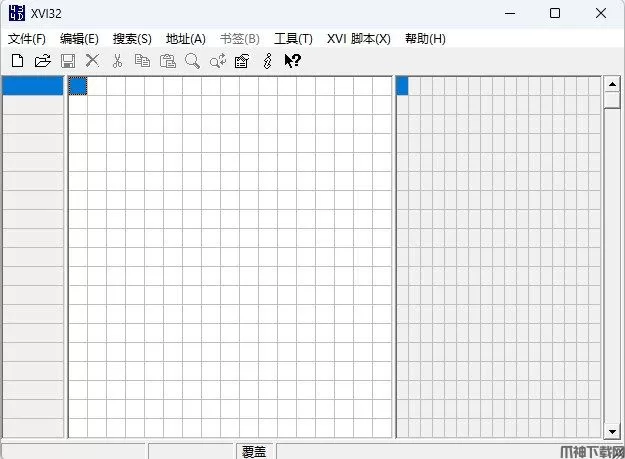Image resolution: width=625 pixels, height=459 pixels.
Task: Open the 编辑(E) menu
Action: (79, 38)
